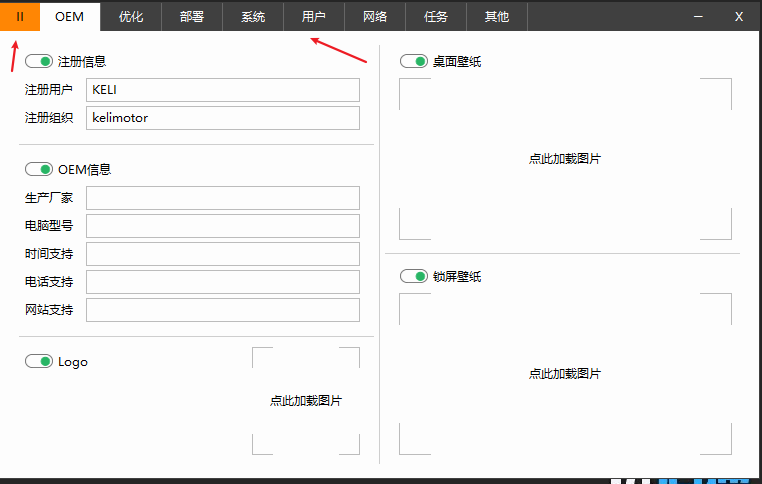Screen dimensions: 762x484
Task: Click the orange pause icon button
Action: click(x=19, y=17)
